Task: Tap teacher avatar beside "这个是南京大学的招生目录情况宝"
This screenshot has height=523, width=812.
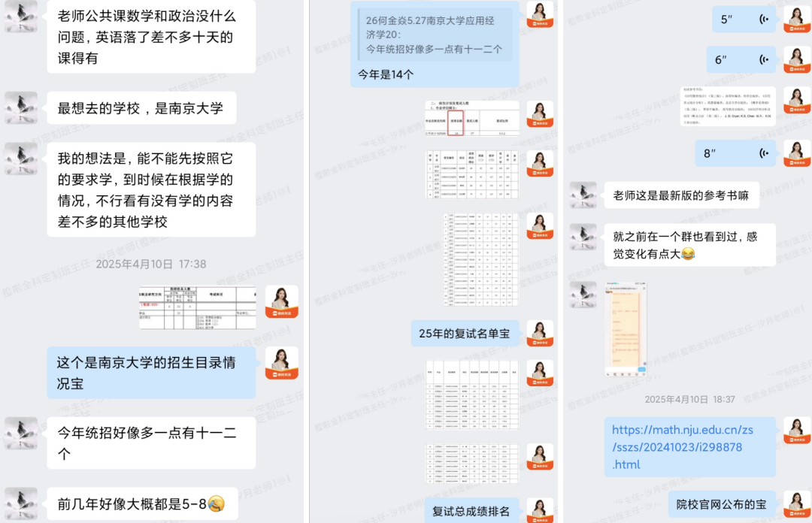Action: click(x=282, y=363)
